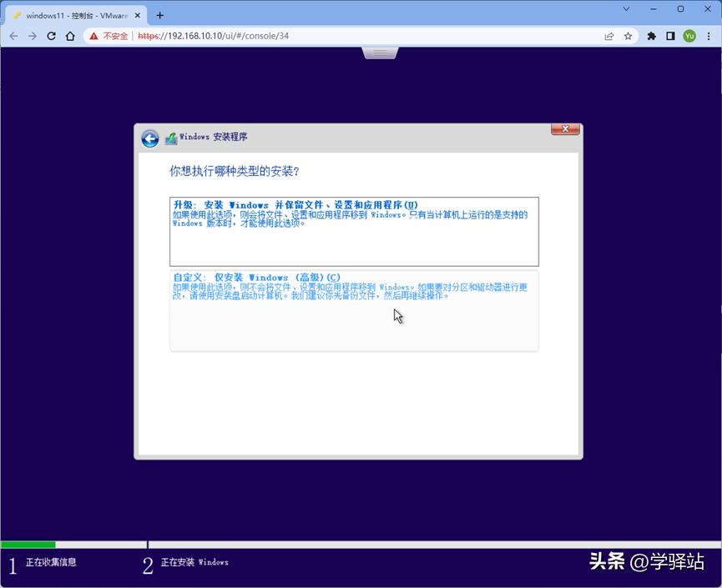
Task: Click the share page icon
Action: [609, 36]
